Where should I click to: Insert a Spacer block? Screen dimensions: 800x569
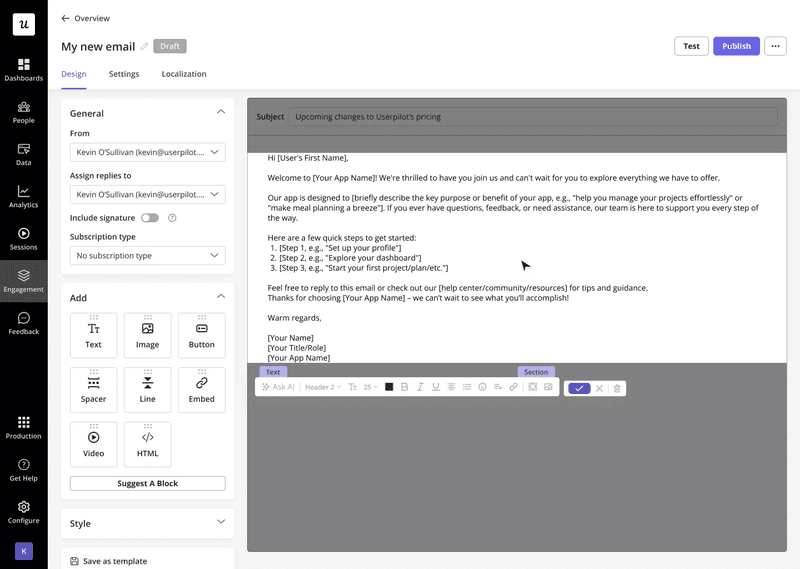[93, 390]
